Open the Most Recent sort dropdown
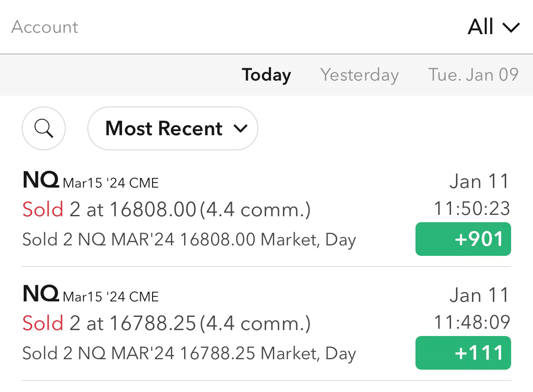The width and height of the screenshot is (533, 392). tap(173, 128)
